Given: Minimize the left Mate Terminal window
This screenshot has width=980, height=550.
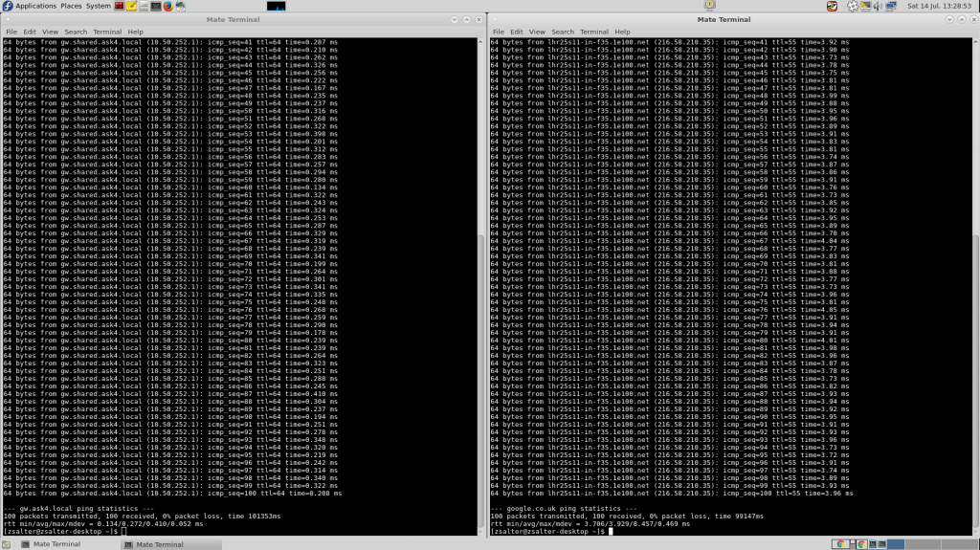Looking at the screenshot, I should tap(455, 19).
